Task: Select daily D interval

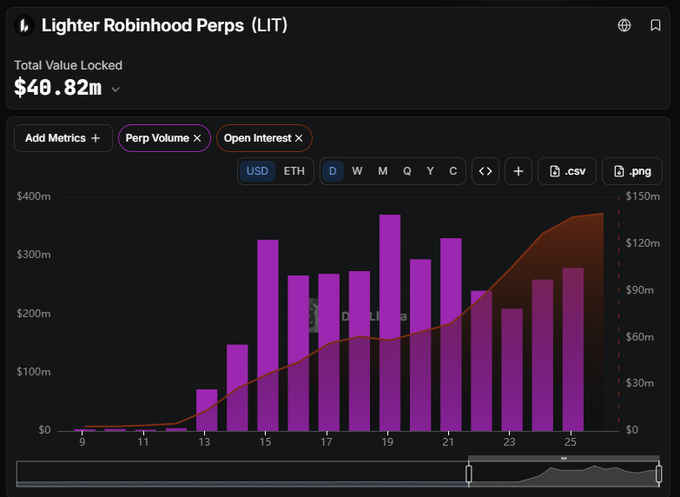Action: 333,171
